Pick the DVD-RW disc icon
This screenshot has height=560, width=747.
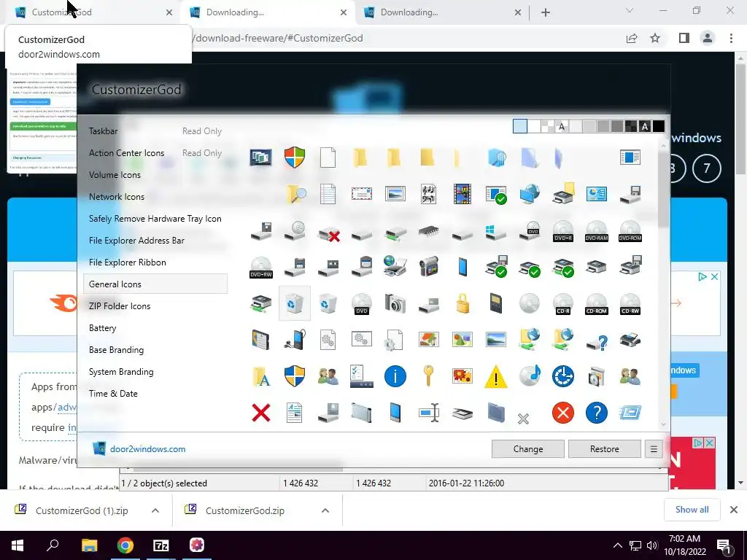point(261,267)
